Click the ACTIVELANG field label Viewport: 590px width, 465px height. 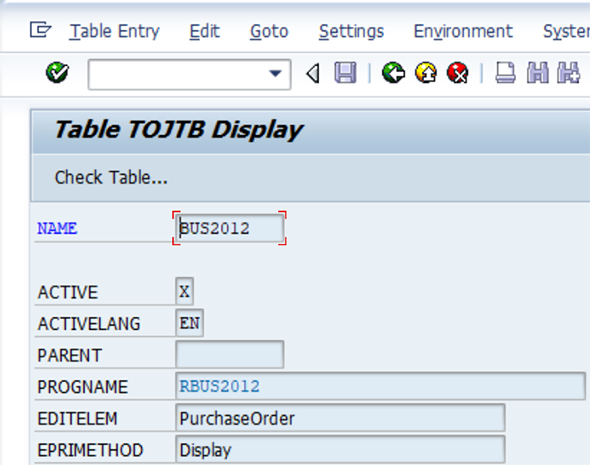tap(89, 324)
